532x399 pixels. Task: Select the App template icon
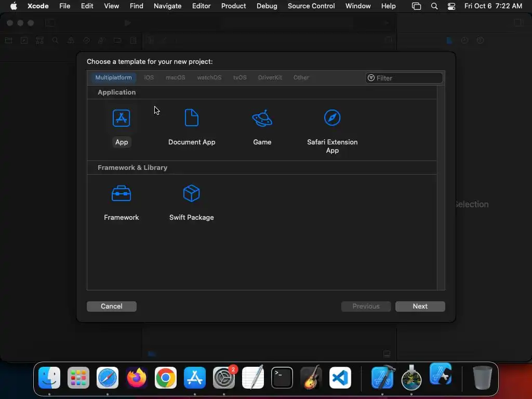coord(121,118)
